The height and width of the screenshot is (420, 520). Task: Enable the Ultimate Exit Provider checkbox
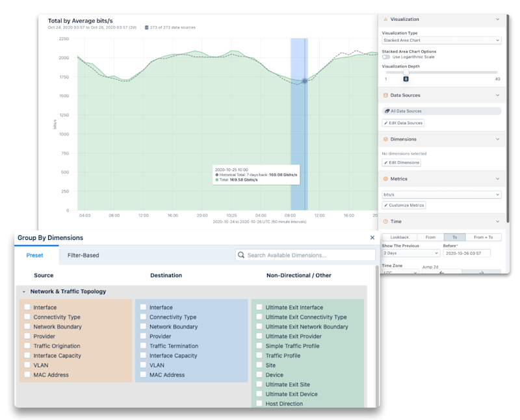259,336
